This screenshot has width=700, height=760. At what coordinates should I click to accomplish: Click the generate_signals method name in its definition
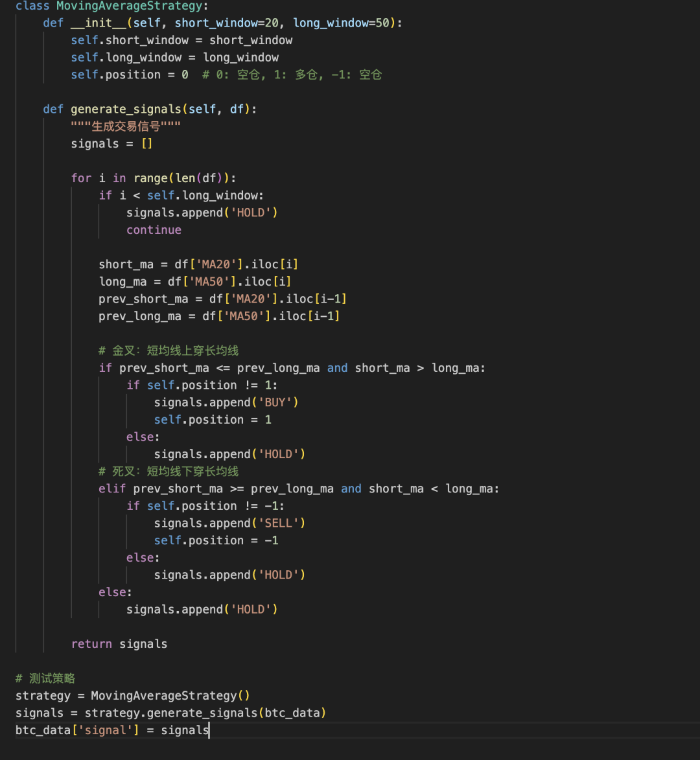[126, 109]
